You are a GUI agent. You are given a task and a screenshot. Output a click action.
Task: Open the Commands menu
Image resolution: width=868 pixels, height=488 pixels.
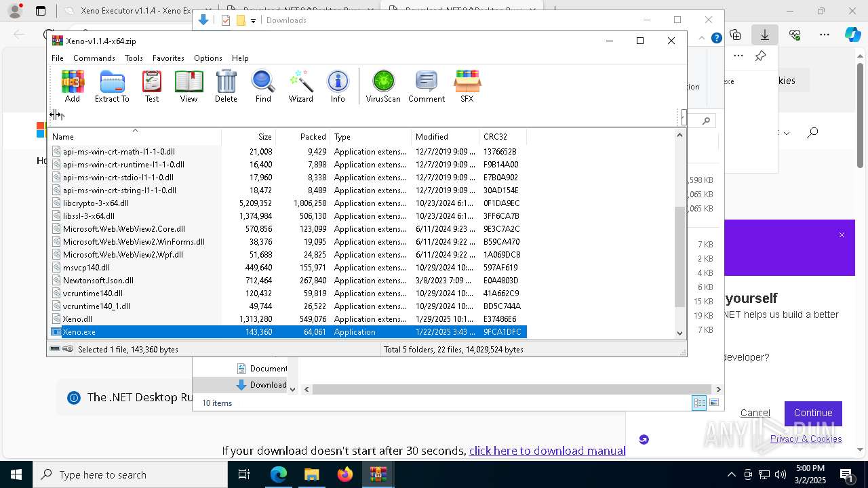coord(94,58)
